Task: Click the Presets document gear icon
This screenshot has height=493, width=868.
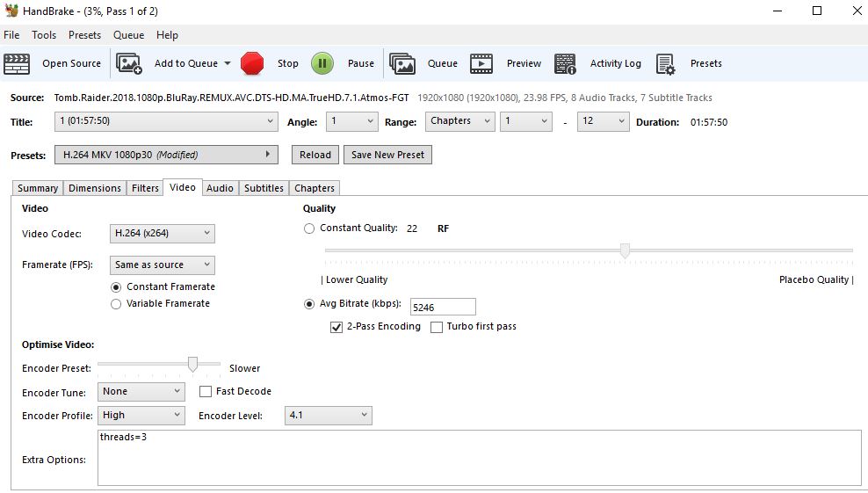Action: 665,63
